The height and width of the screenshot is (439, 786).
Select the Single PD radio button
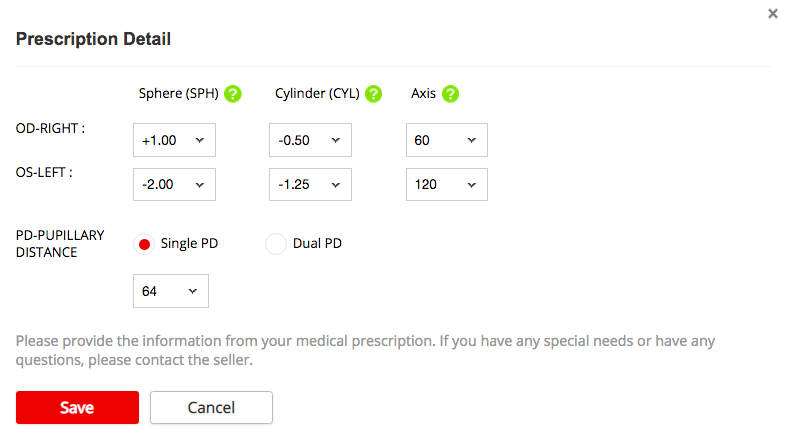pos(144,244)
